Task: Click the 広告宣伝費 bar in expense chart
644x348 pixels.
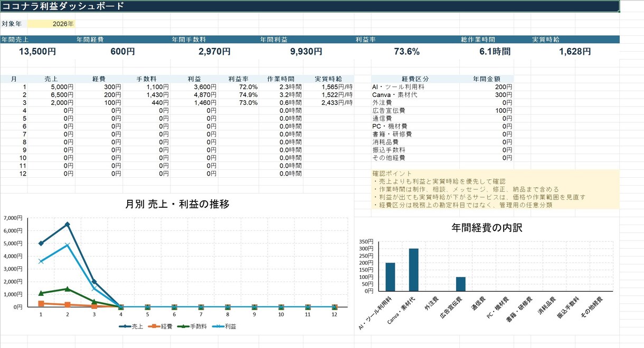Action: pos(461,284)
